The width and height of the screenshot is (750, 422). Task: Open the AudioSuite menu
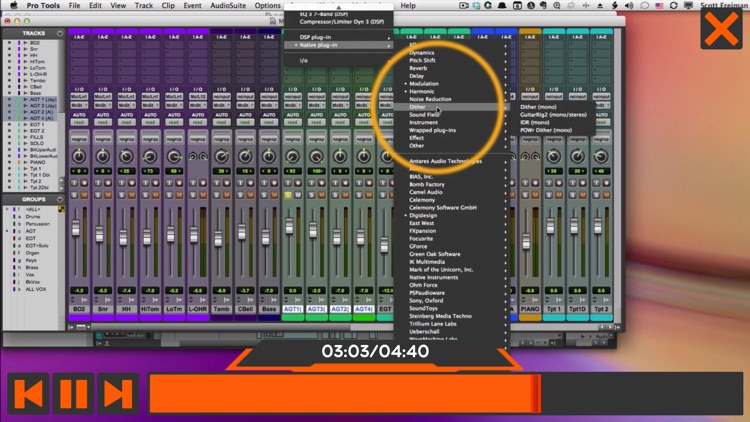[227, 5]
